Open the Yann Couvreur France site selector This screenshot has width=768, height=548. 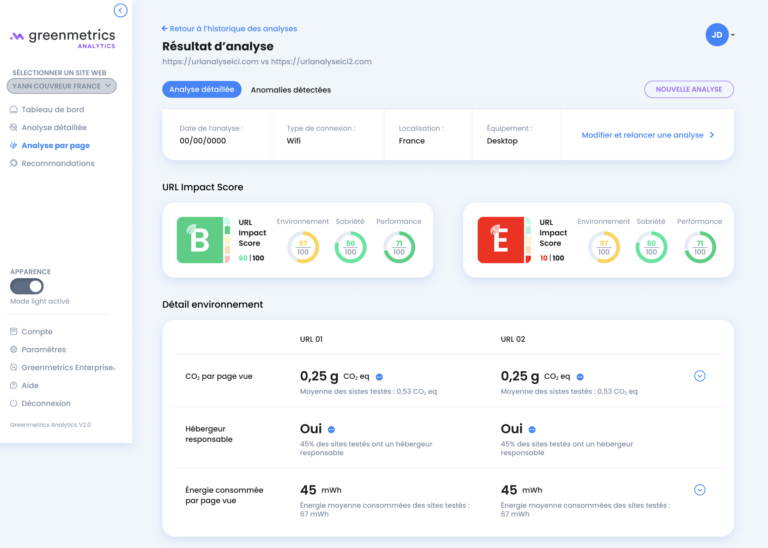coord(62,86)
